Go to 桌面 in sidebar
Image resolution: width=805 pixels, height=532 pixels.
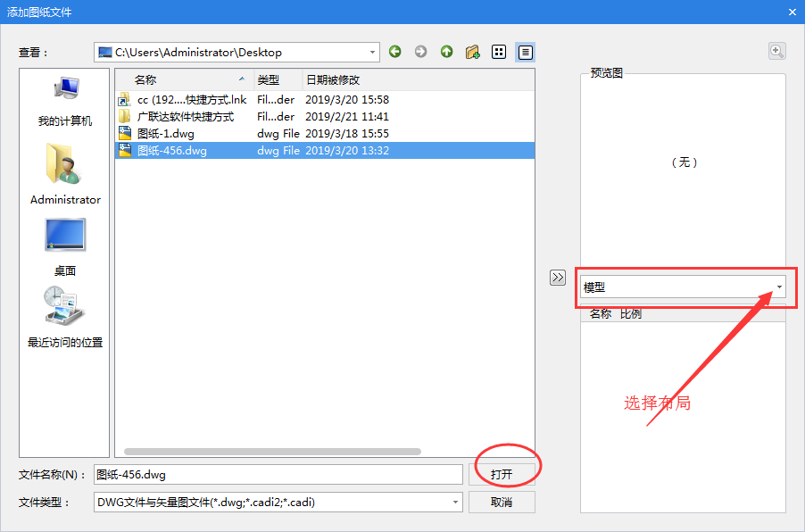point(65,247)
